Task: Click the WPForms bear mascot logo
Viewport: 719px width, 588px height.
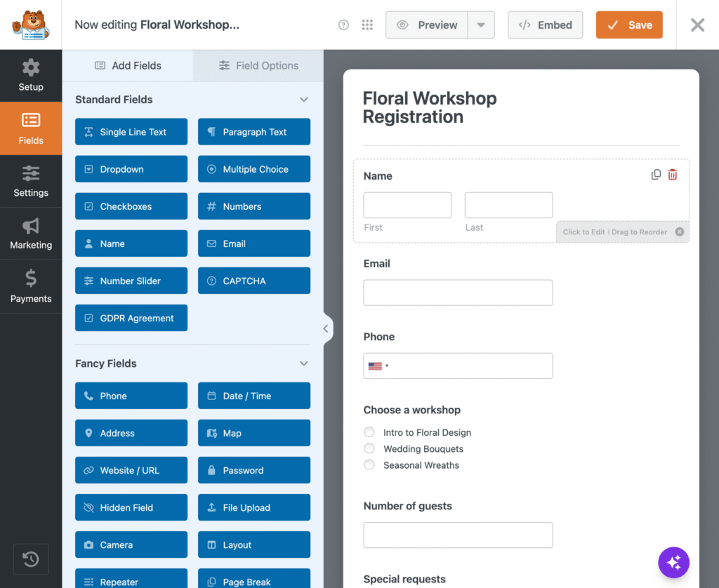Action: (x=31, y=25)
